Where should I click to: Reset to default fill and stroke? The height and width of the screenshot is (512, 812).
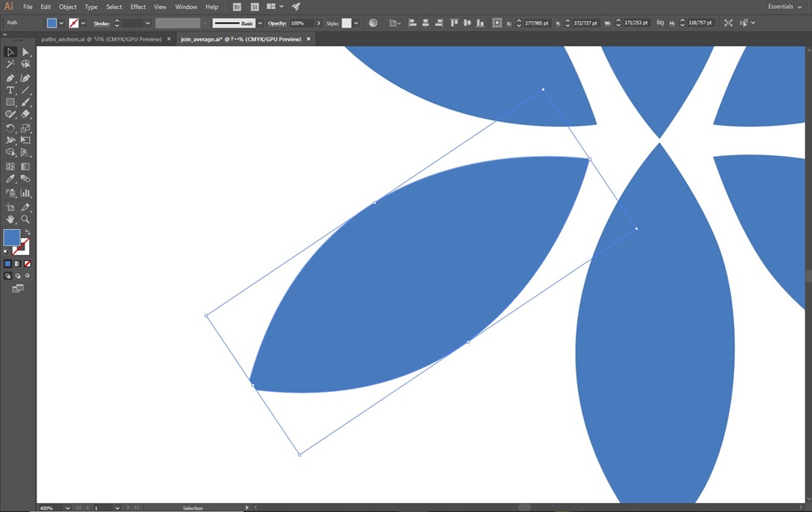(6, 252)
